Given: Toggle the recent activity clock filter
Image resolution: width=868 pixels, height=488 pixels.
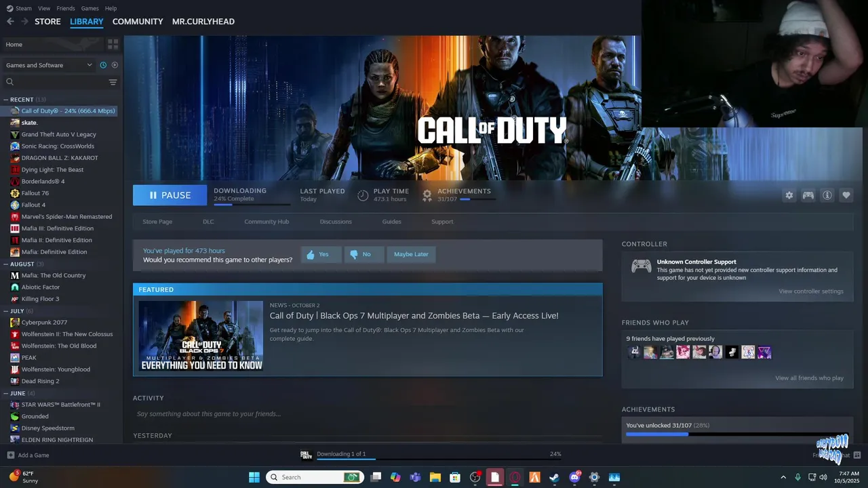Looking at the screenshot, I should point(103,65).
